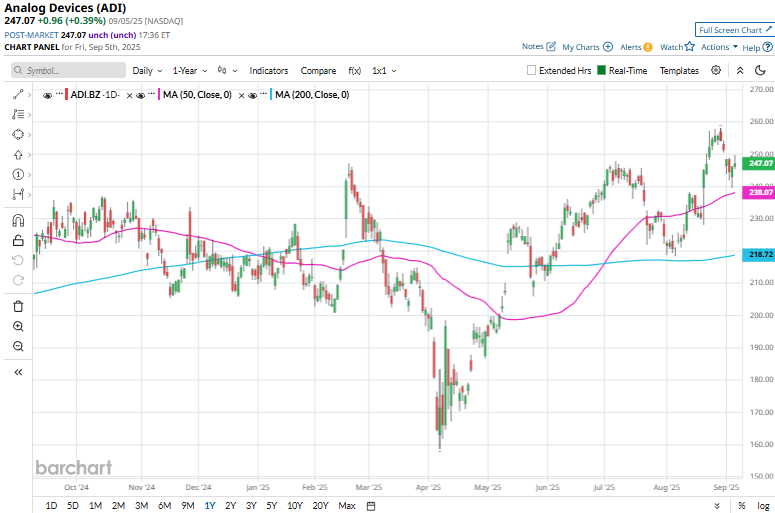This screenshot has height=513, width=775.
Task: Select the 3M range
Action: [x=141, y=506]
